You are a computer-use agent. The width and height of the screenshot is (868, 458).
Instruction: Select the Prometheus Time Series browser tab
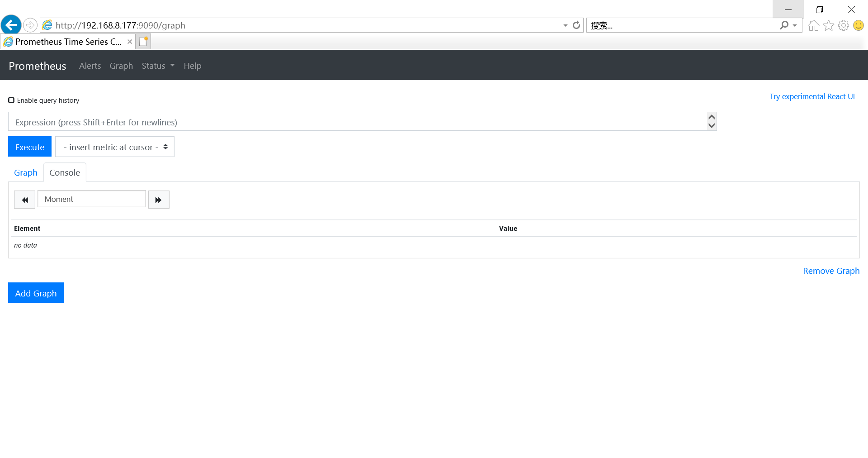click(x=68, y=42)
